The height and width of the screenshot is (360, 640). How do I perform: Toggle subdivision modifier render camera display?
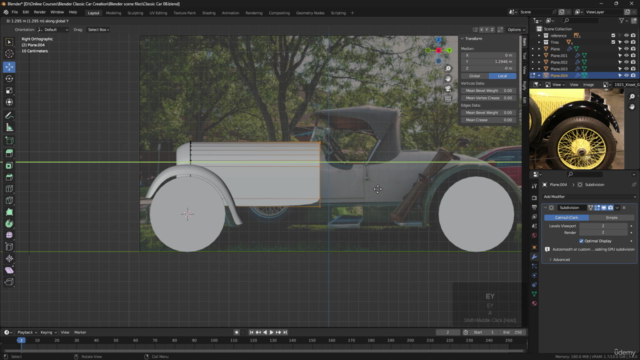tap(610, 208)
